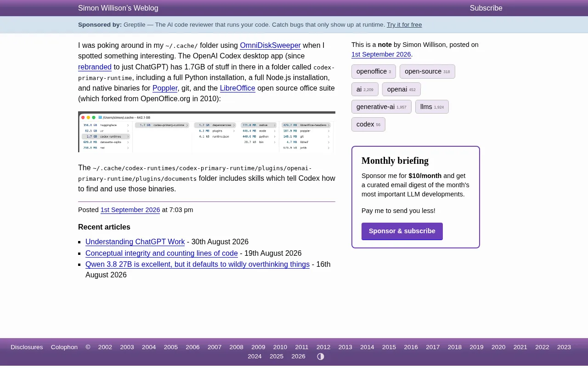This screenshot has height=368, width=588.
Task: Filter by the ai tag
Action: pyautogui.click(x=365, y=89)
